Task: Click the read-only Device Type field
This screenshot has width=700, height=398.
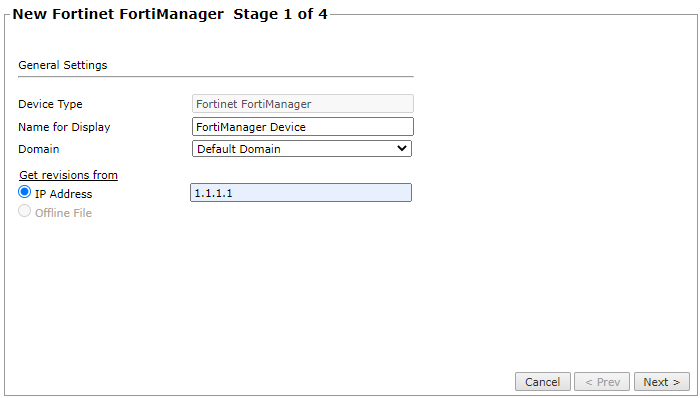Action: point(303,104)
